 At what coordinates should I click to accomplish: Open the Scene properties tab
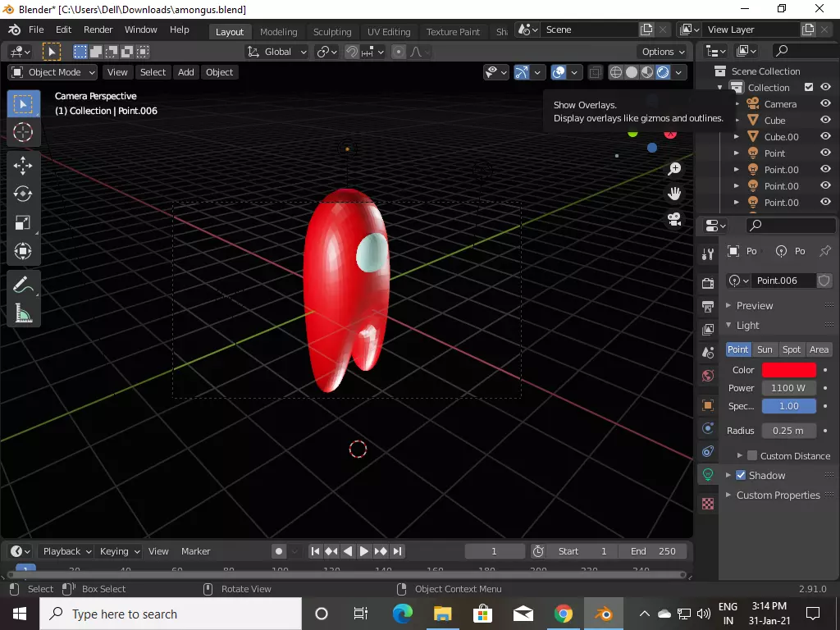708,352
